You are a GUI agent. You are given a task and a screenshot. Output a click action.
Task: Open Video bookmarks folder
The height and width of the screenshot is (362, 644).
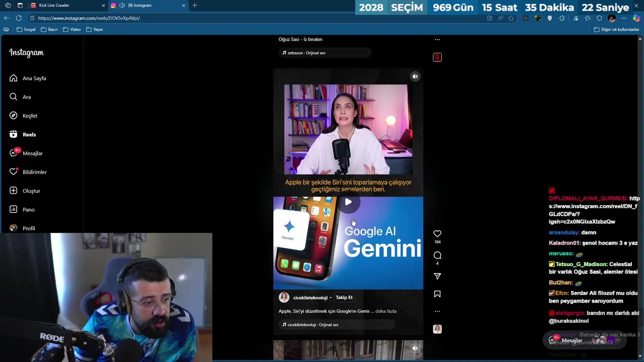click(x=72, y=30)
